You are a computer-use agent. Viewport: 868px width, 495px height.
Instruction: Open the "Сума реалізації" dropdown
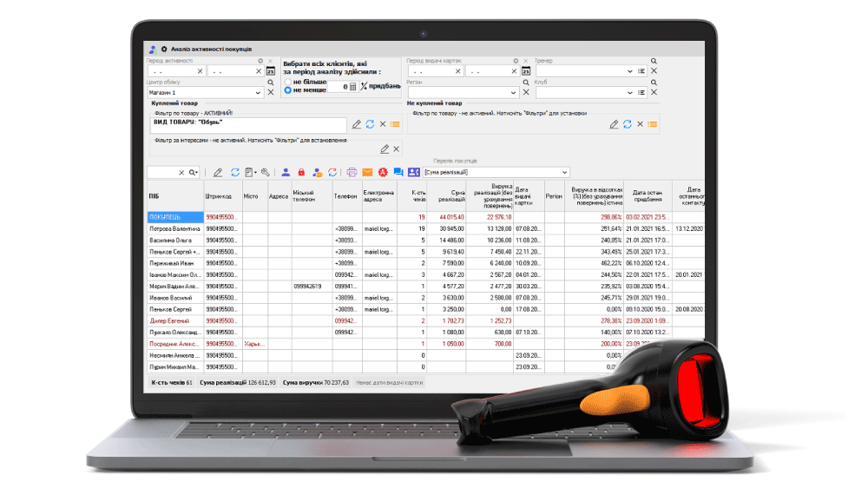(x=565, y=172)
